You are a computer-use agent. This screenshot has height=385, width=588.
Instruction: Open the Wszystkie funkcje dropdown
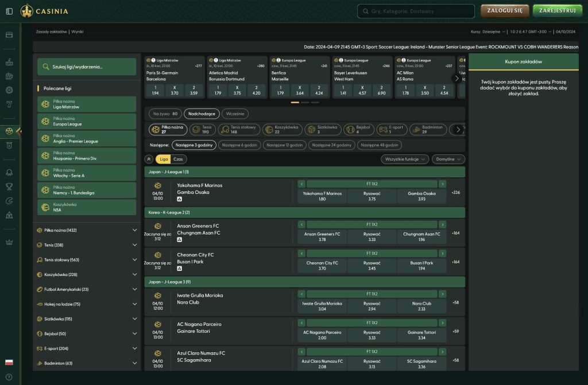pyautogui.click(x=404, y=160)
